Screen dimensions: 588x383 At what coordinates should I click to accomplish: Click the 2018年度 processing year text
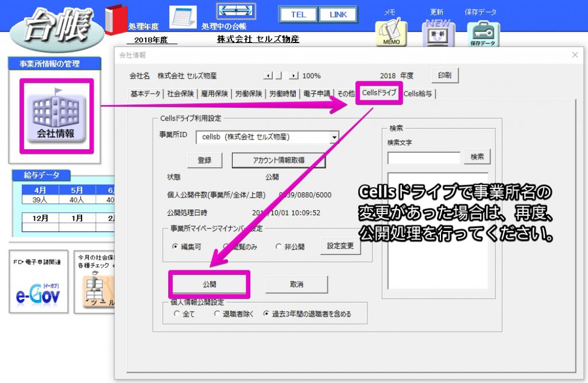point(151,40)
